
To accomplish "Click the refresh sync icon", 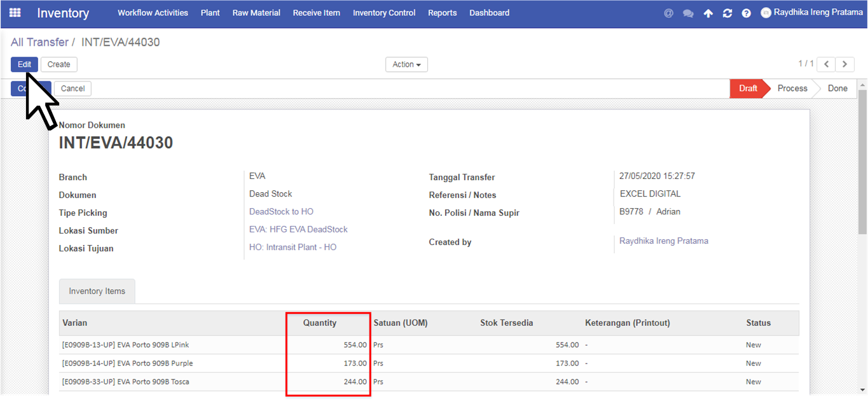I will point(727,13).
